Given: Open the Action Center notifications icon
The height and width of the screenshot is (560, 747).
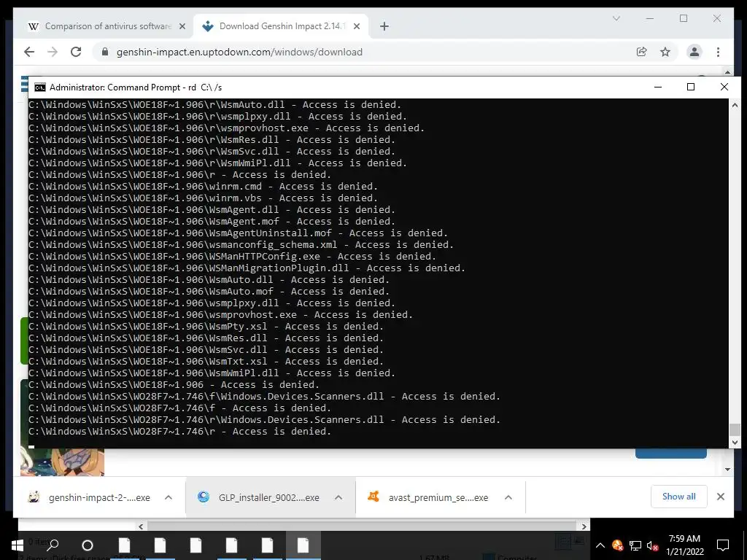Looking at the screenshot, I should click(723, 545).
